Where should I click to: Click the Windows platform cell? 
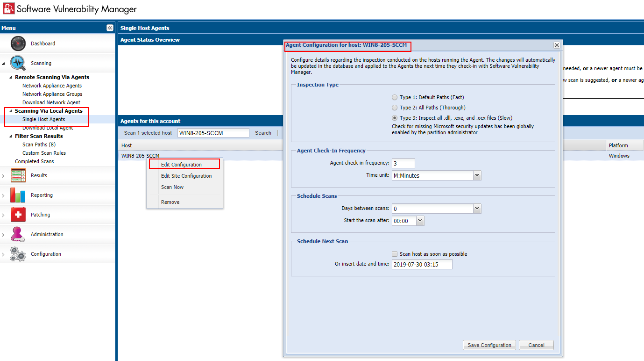click(619, 156)
